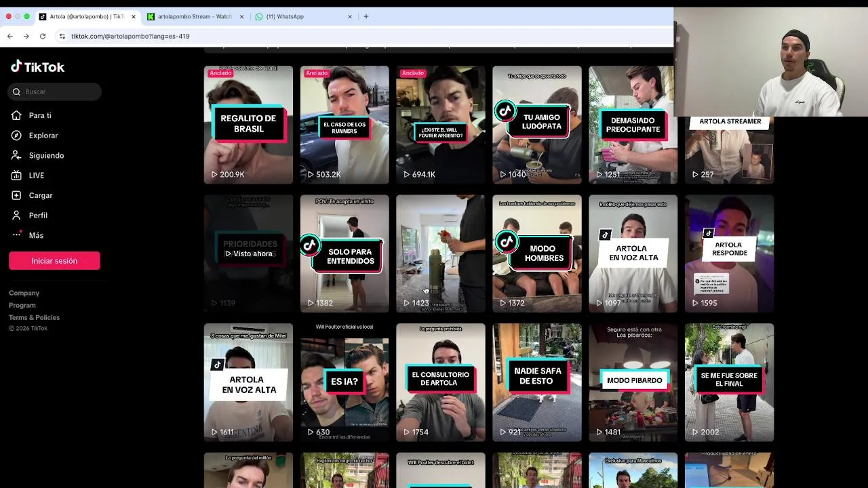This screenshot has height=488, width=868.
Task: Open the Tu amigo ludópata video
Action: point(537,125)
